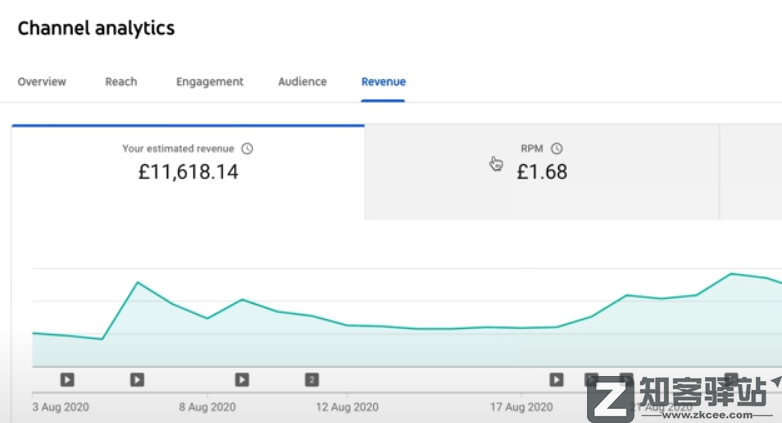Click the 12 Aug 2020 date label

(347, 407)
